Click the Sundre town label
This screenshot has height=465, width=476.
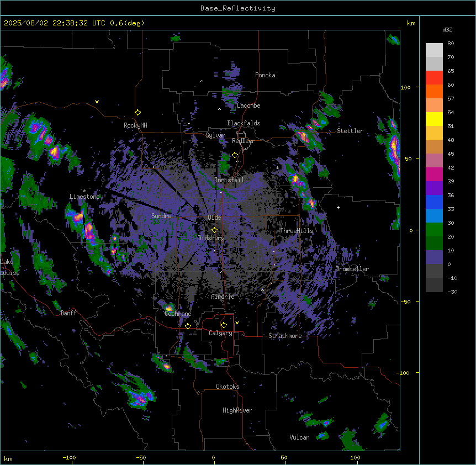(x=161, y=216)
